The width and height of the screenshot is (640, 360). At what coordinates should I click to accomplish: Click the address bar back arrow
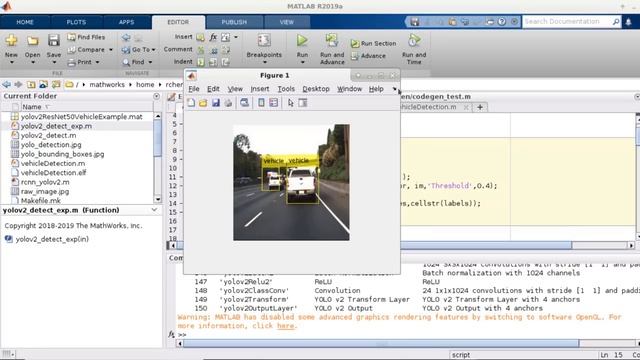[x=6, y=84]
